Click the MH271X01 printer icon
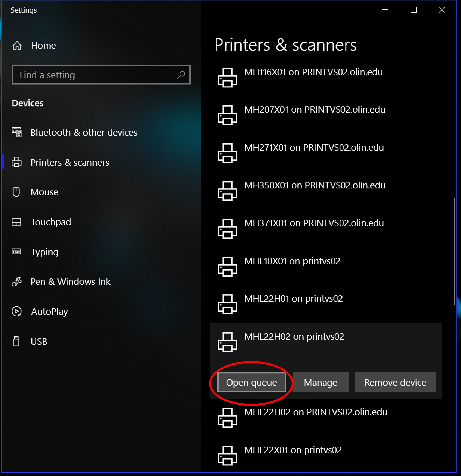Screen dimensions: 461x476 click(227, 153)
